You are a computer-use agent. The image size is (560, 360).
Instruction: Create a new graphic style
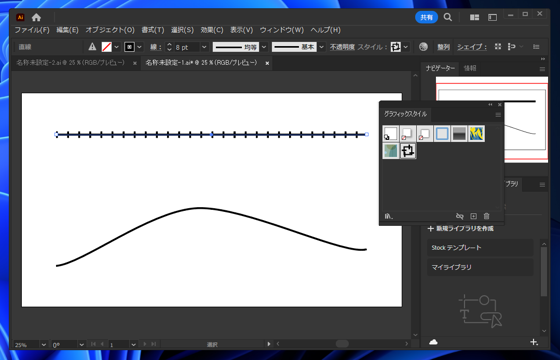tap(473, 216)
